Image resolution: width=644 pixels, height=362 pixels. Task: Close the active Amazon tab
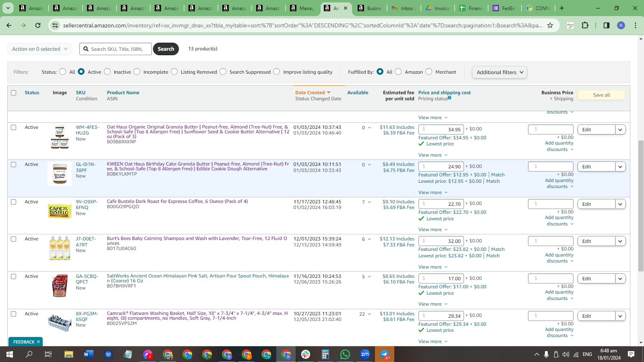pyautogui.click(x=346, y=8)
